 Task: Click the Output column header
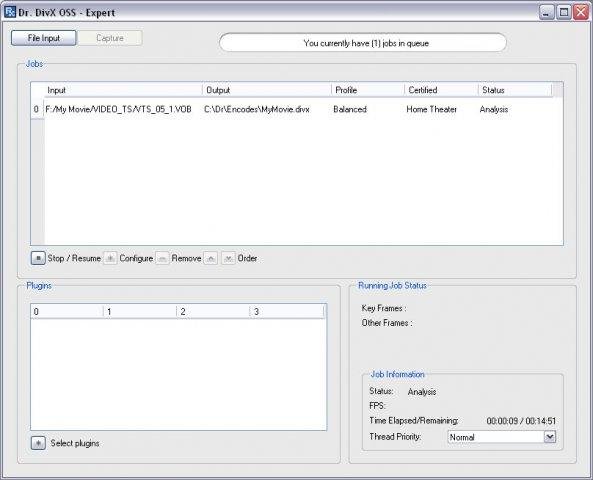(x=267, y=90)
